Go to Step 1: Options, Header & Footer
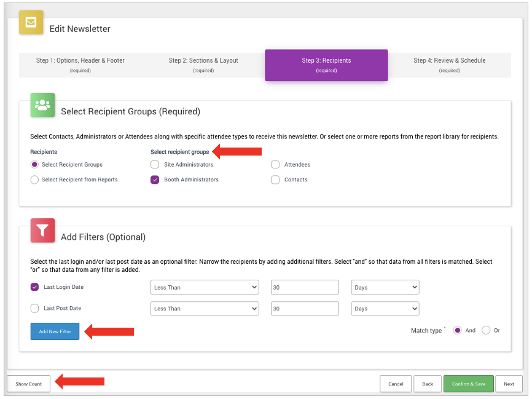 (80, 65)
